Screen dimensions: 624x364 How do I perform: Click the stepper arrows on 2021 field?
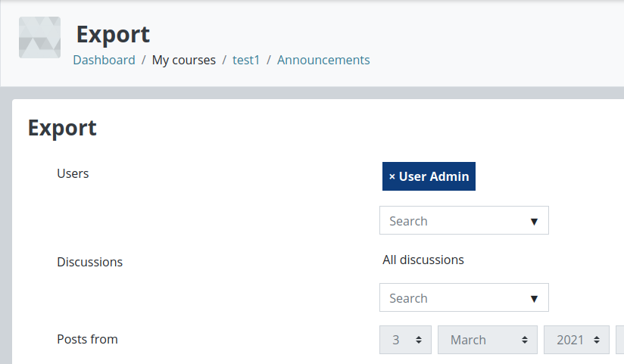597,340
